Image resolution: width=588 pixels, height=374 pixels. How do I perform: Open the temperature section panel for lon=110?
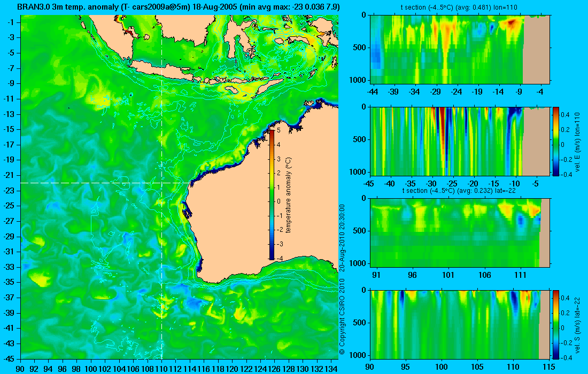[x=460, y=50]
